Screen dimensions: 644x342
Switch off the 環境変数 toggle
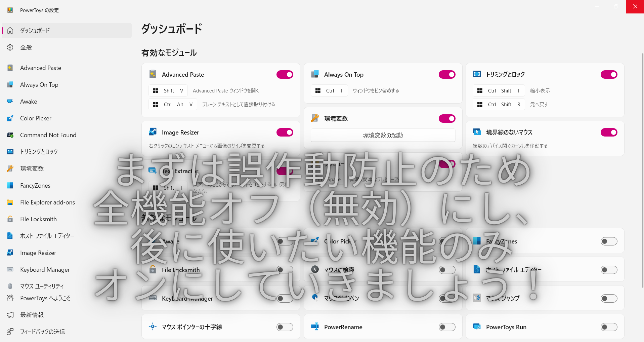(447, 119)
